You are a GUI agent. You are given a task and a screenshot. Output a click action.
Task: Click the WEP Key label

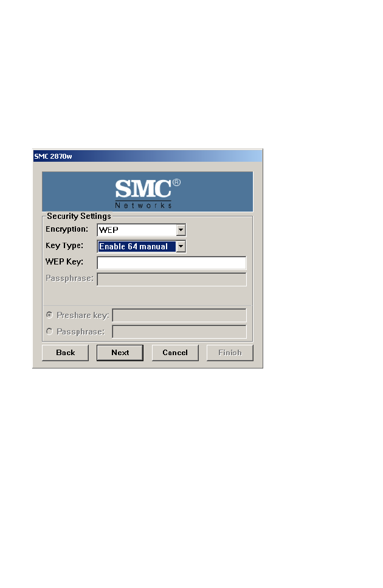[64, 261]
